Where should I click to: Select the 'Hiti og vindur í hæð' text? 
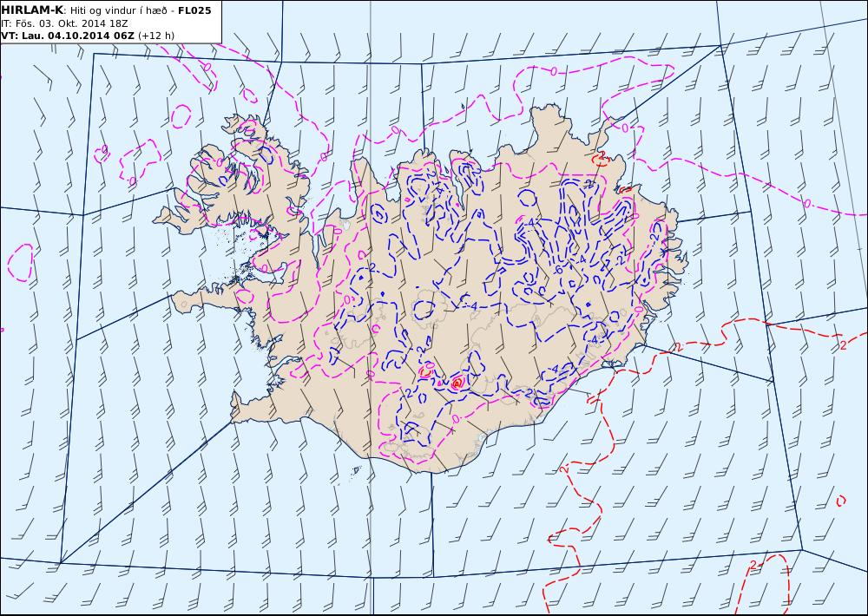[x=118, y=10]
